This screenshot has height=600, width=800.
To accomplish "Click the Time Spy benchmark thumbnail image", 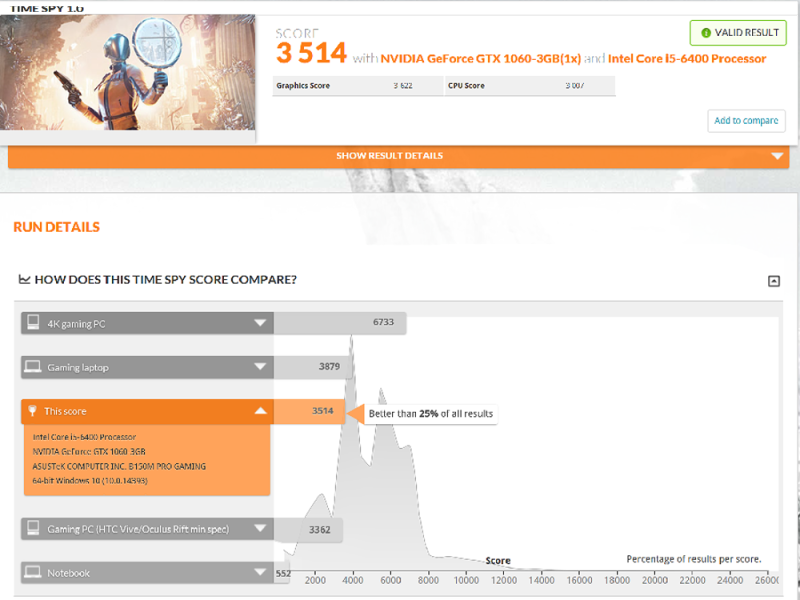I will tap(128, 72).
